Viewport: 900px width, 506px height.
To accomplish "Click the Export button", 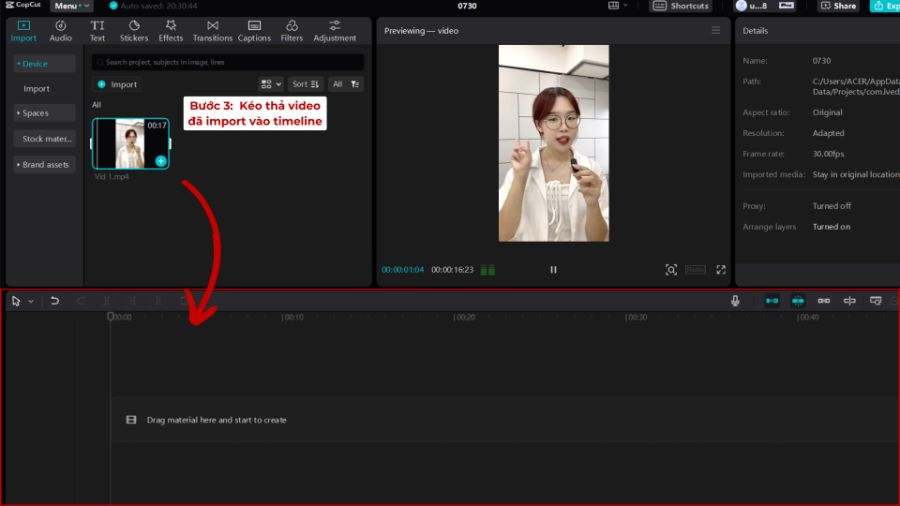I will 885,6.
